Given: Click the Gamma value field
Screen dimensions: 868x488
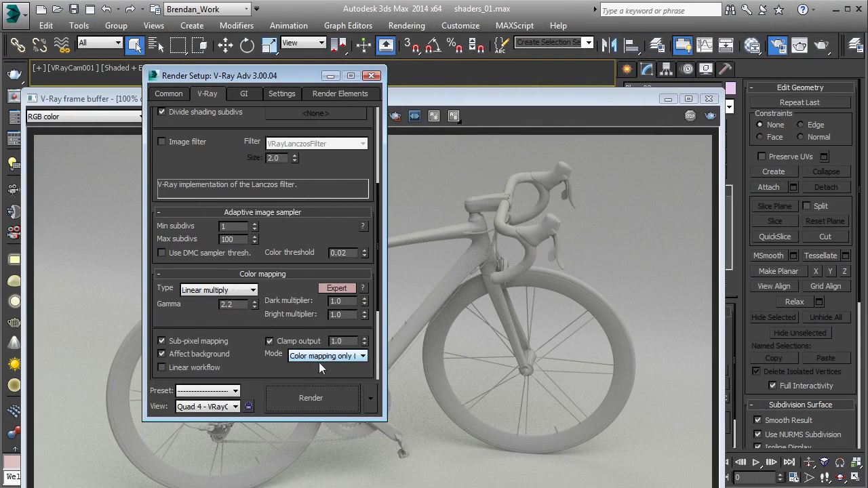Looking at the screenshot, I should click(234, 304).
